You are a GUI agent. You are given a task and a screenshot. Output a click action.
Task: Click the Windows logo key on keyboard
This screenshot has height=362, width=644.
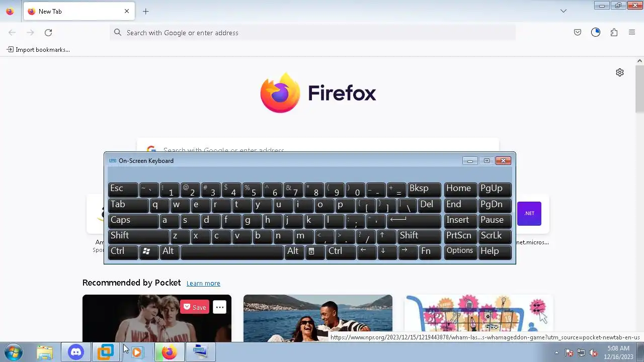pos(149,252)
